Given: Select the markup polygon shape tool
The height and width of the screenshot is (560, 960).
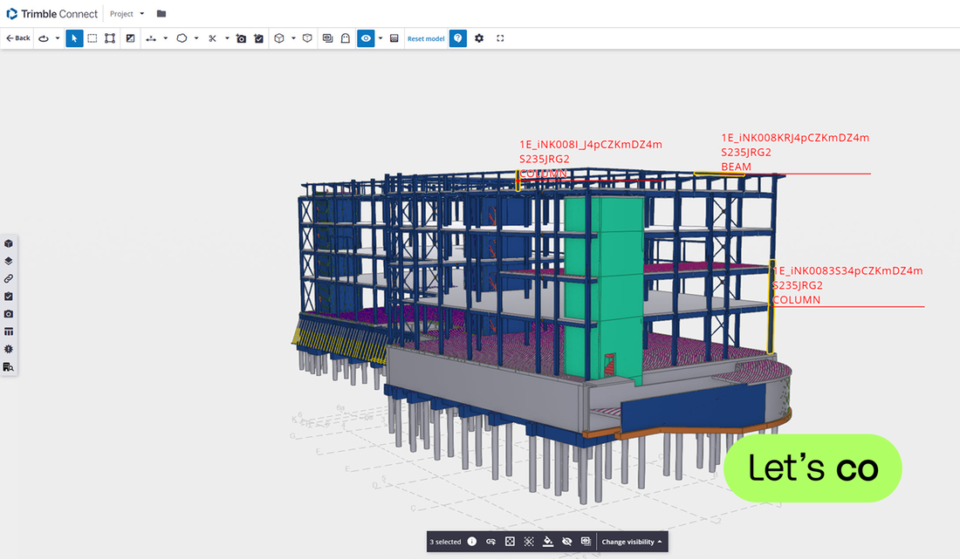Looking at the screenshot, I should [x=182, y=38].
